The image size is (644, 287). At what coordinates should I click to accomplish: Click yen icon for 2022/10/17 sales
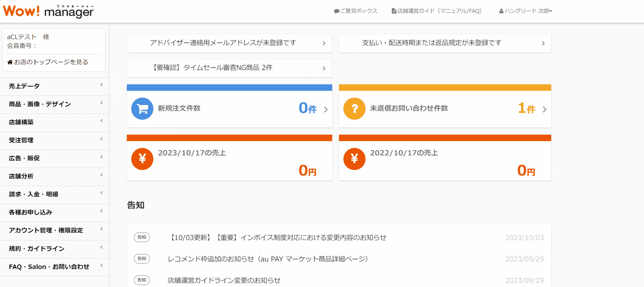354,159
